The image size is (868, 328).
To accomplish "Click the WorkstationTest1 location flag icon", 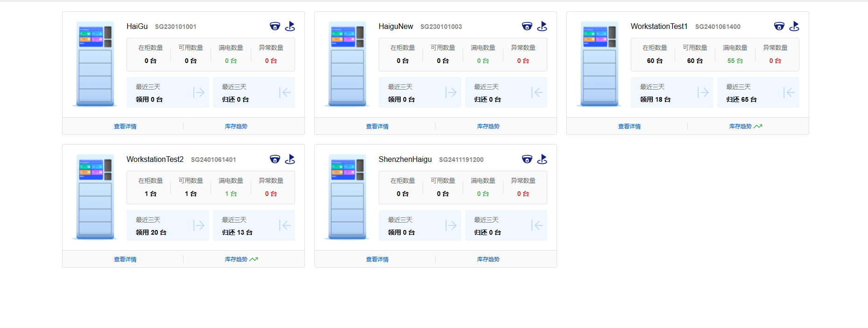I will 794,27.
